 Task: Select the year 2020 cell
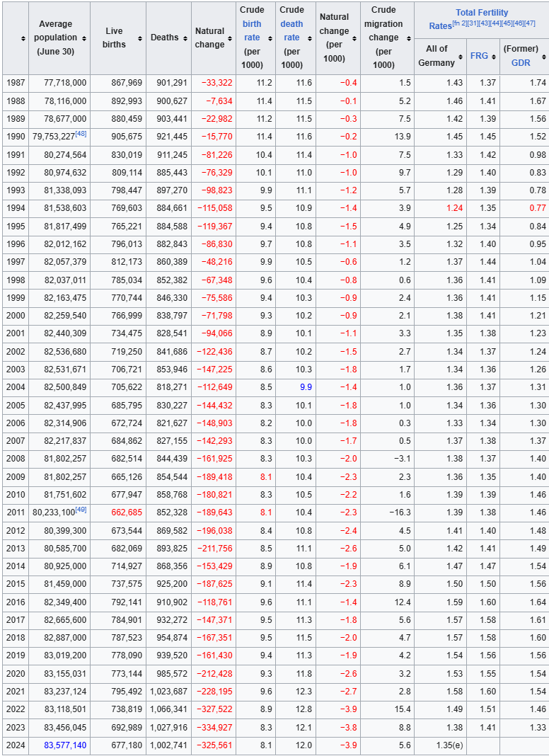point(16,674)
